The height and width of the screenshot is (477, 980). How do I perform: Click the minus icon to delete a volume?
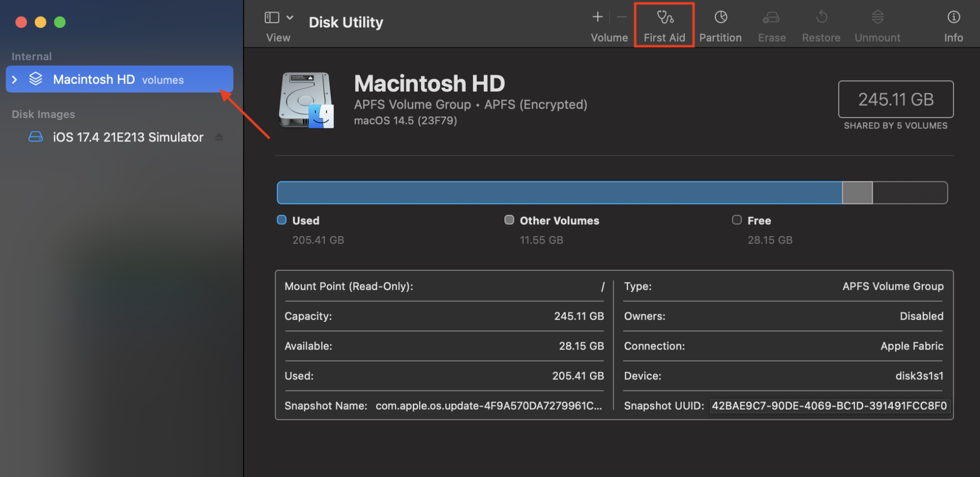tap(621, 17)
